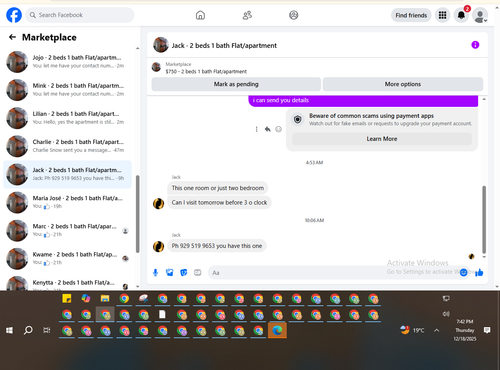Open the Charlie conversation
The width and height of the screenshot is (500, 370).
pyautogui.click(x=67, y=146)
